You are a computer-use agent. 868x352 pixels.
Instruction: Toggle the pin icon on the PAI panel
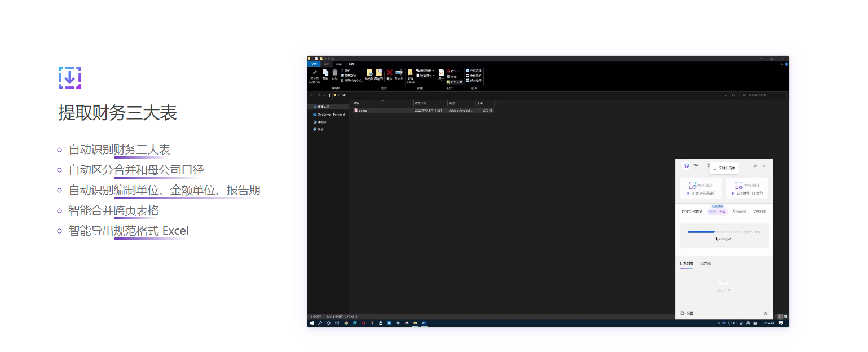coord(756,165)
